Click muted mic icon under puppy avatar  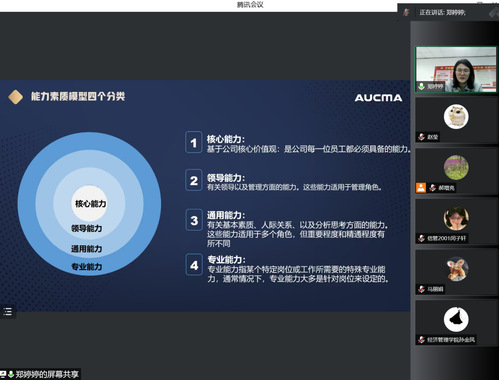[421, 289]
